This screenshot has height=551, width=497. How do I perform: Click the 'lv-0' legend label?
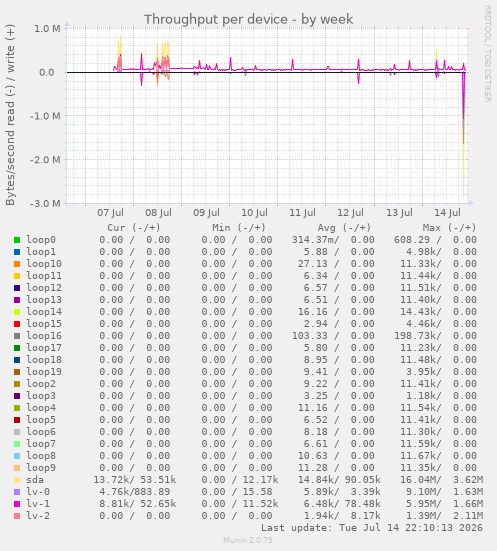tap(38, 492)
